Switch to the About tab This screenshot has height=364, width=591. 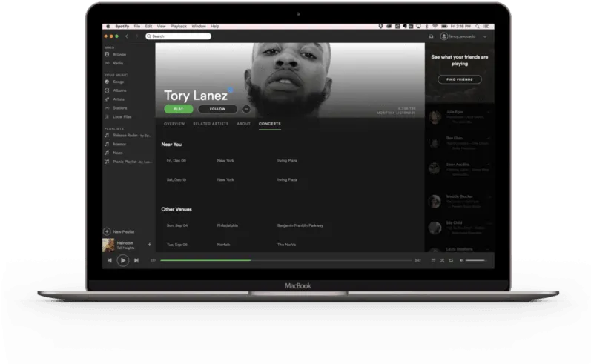tap(243, 124)
